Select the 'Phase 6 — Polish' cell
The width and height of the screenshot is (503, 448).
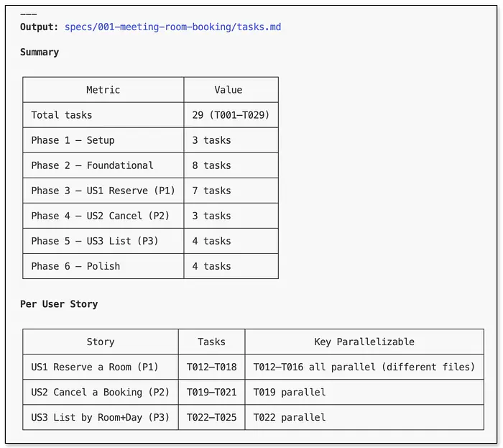tap(103, 266)
